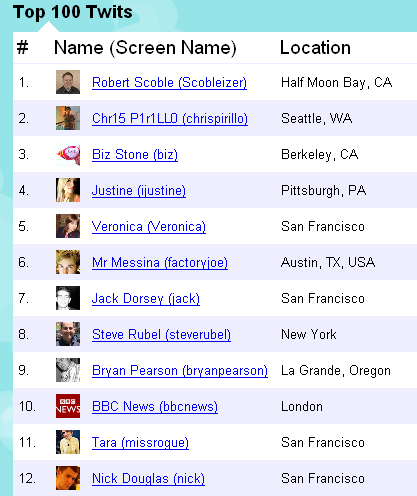Open the Veronica (Veronica) link
The height and width of the screenshot is (496, 417).
(149, 227)
